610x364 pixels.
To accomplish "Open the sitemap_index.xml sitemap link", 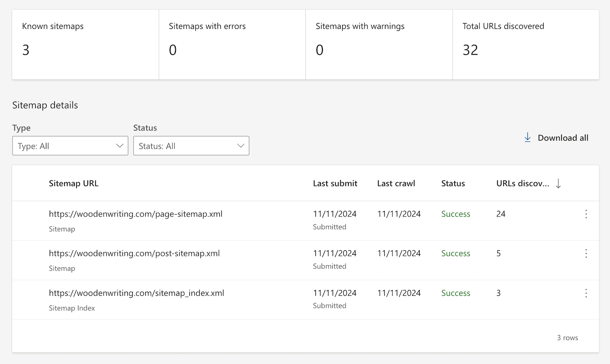I will coord(136,293).
